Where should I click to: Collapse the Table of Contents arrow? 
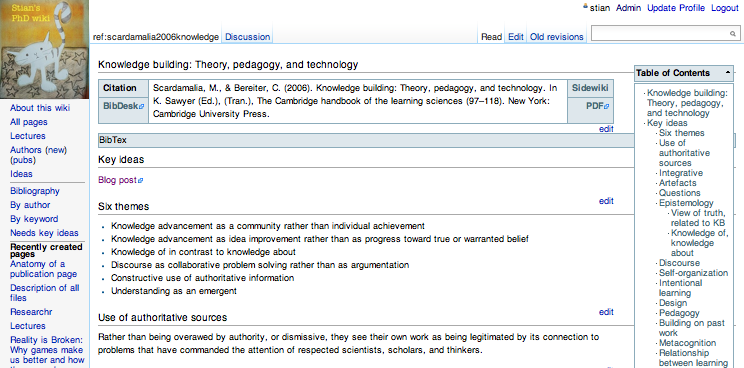(727, 73)
